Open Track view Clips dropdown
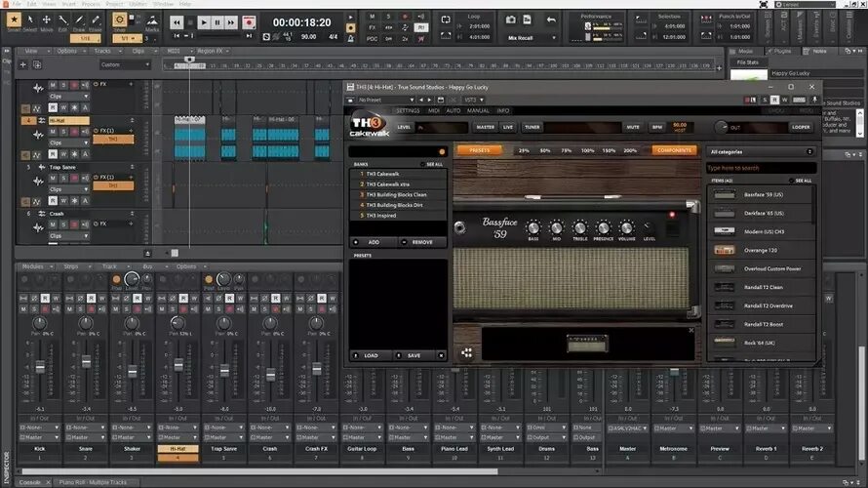This screenshot has width=868, height=488. [140, 51]
